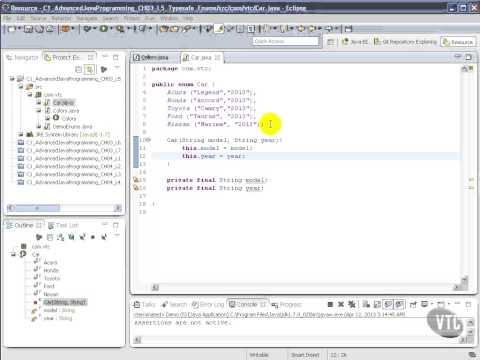Select Toyota in the Outline view
Image resolution: width=480 pixels, height=360 pixels.
pyautogui.click(x=52, y=278)
